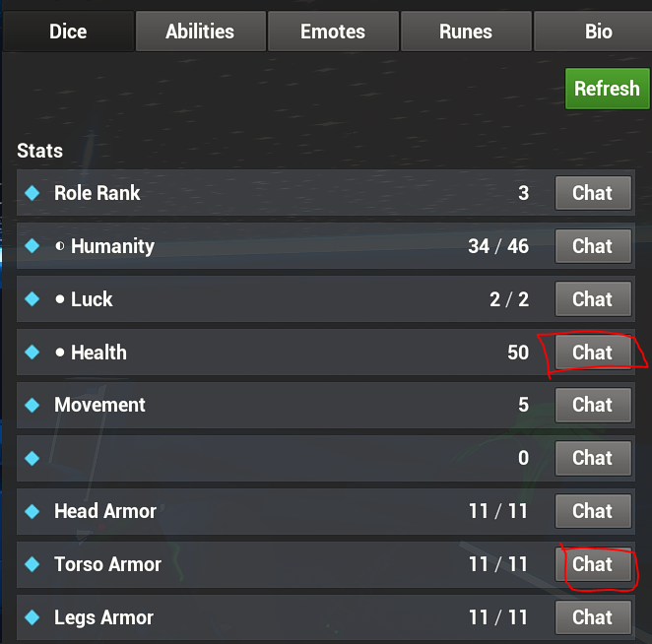Click the diamond icon beside Role Rank
The image size is (652, 644).
(32, 193)
